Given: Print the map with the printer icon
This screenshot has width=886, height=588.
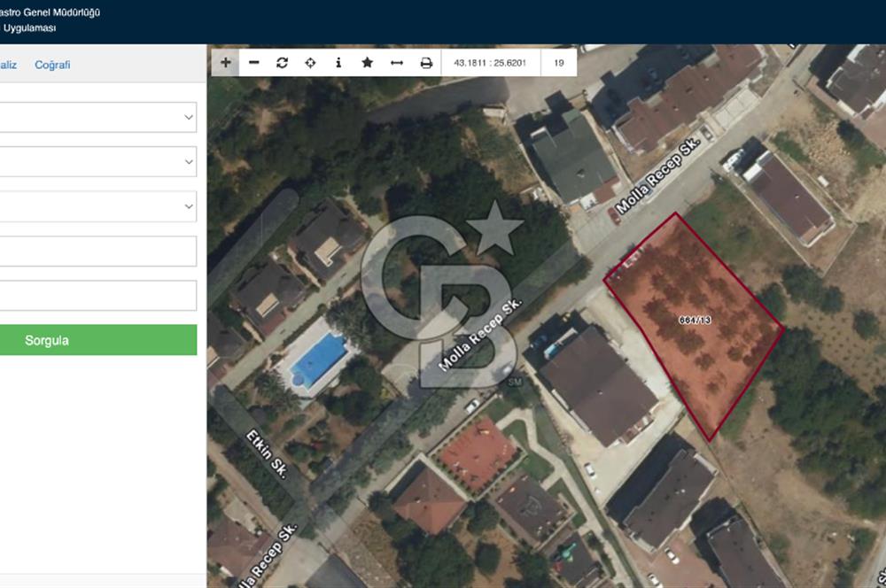Looking at the screenshot, I should tap(426, 63).
